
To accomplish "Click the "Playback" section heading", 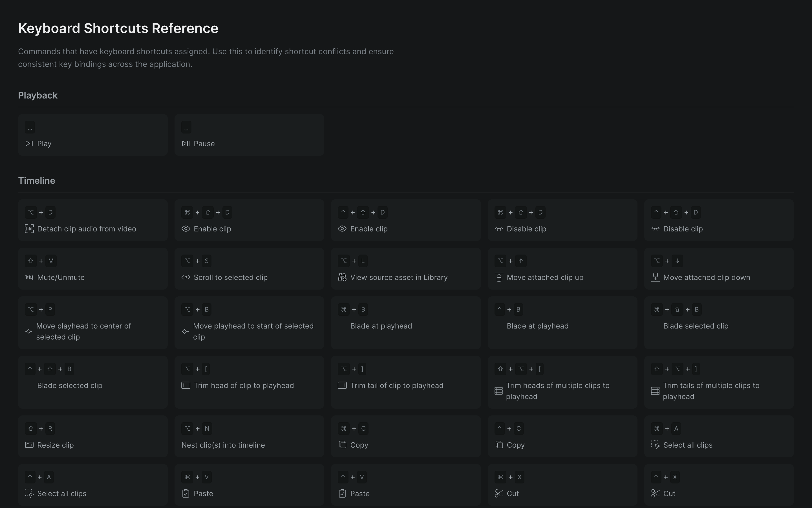I will [x=38, y=95].
